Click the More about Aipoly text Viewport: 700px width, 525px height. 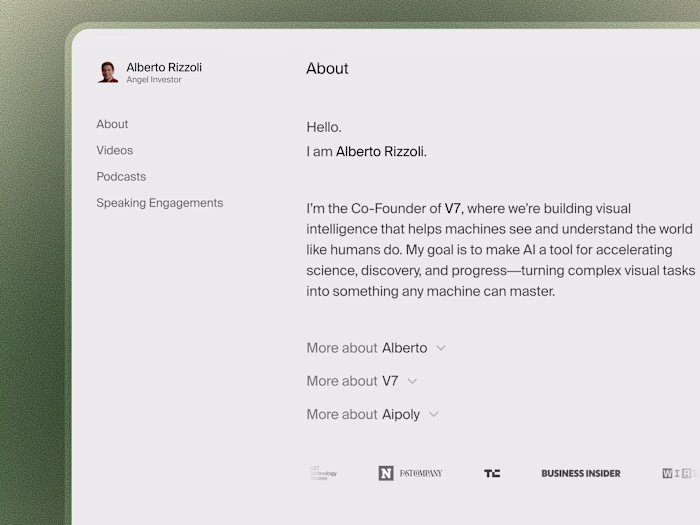[x=363, y=414]
